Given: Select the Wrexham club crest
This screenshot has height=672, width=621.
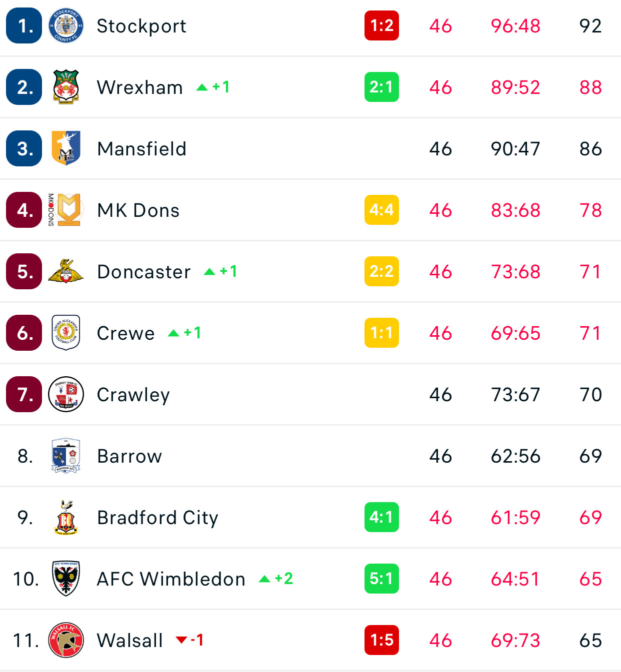Looking at the screenshot, I should (x=66, y=87).
